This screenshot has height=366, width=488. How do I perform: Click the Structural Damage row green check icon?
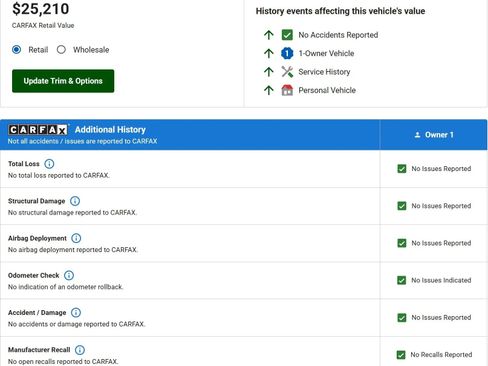click(x=402, y=206)
